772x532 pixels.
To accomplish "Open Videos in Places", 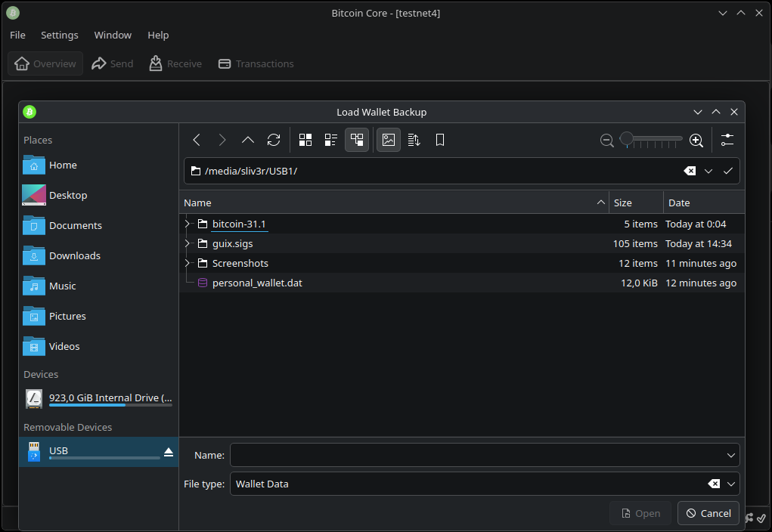I will (98, 346).
